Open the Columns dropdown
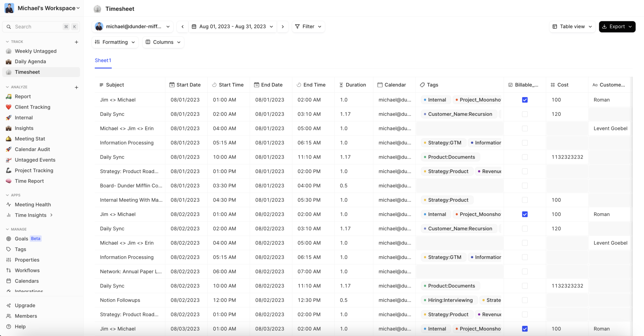 coord(163,42)
